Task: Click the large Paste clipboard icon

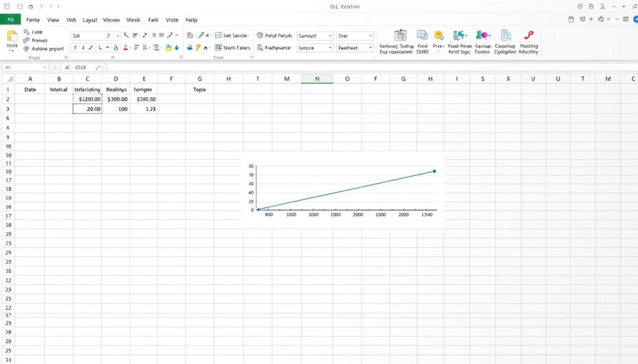Action: coord(12,37)
